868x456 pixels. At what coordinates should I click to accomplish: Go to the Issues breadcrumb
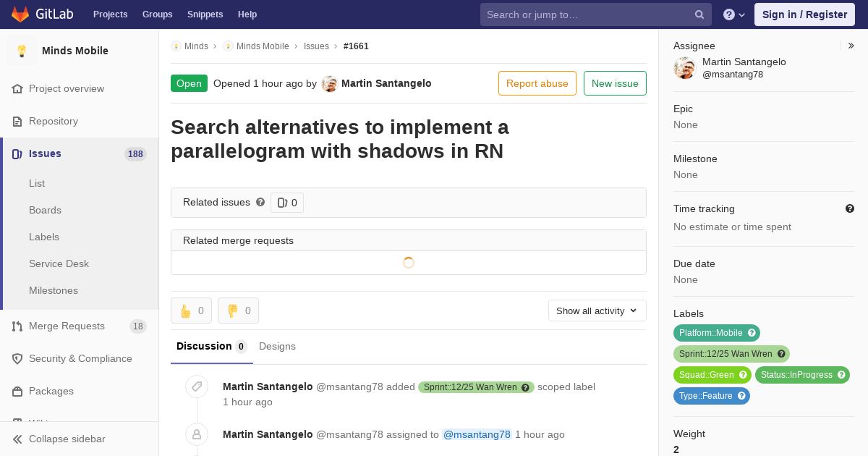316,46
